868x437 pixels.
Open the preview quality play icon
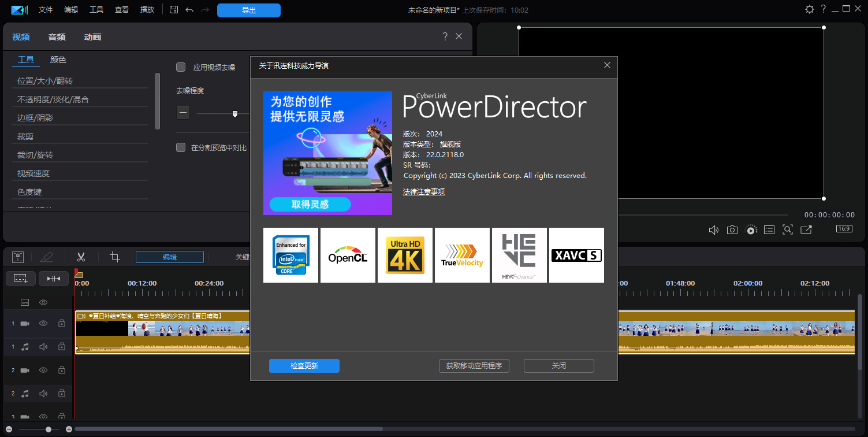point(751,230)
